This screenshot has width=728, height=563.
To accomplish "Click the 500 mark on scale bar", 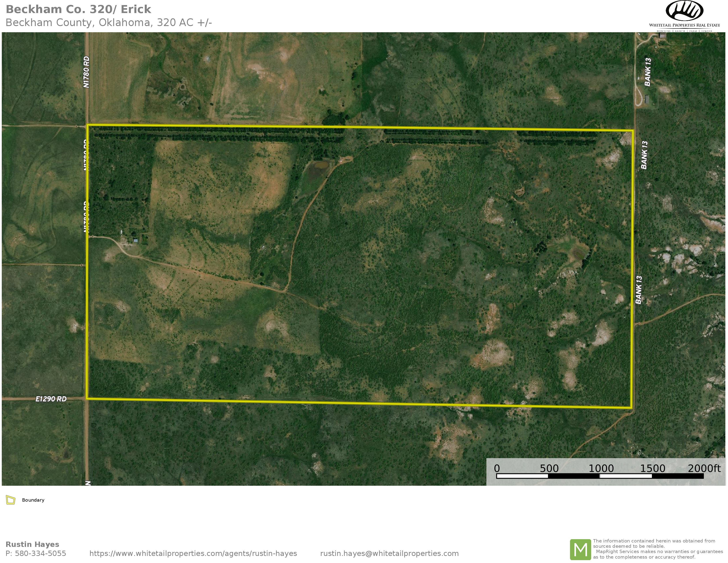I will (x=549, y=468).
